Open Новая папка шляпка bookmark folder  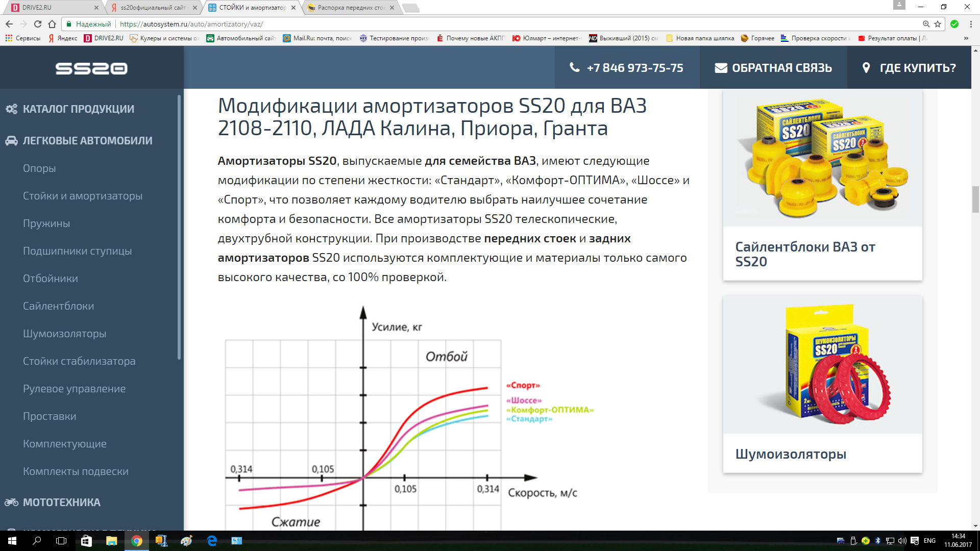pyautogui.click(x=700, y=38)
